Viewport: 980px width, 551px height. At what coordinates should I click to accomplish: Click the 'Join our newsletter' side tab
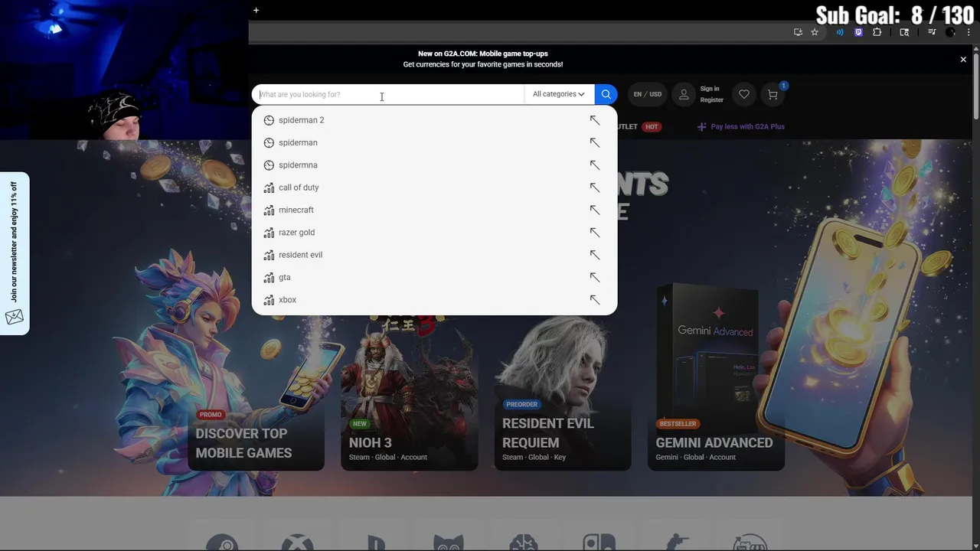point(15,253)
